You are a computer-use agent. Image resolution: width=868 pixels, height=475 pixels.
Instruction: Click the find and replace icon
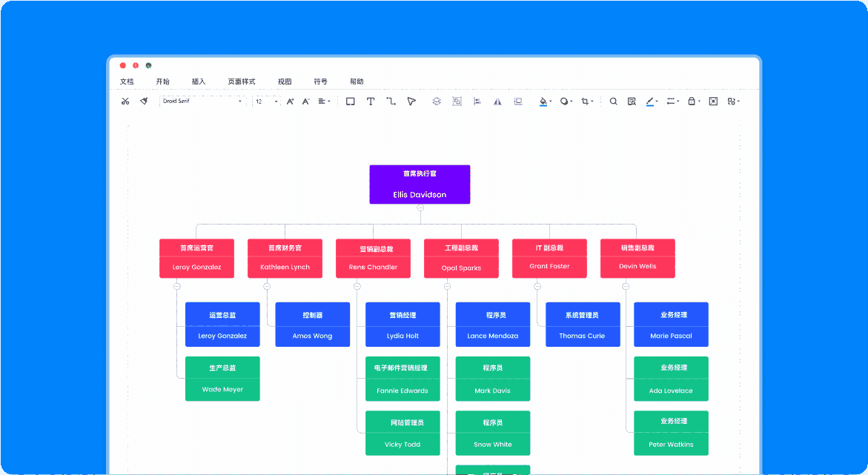(632, 102)
